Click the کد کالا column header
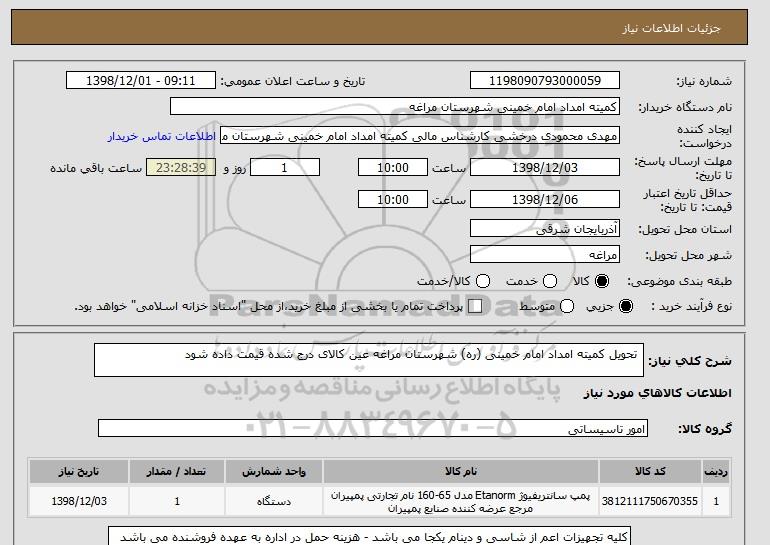Viewport: 770px width, 545px height. pyautogui.click(x=650, y=471)
